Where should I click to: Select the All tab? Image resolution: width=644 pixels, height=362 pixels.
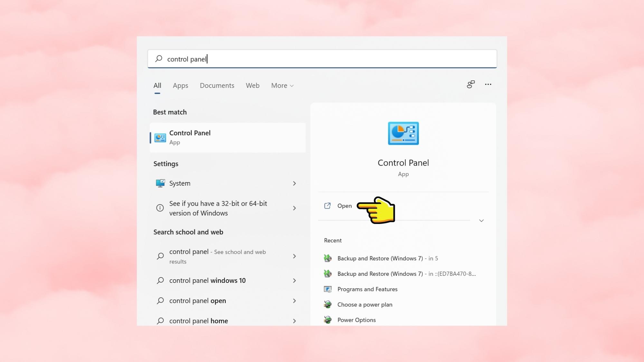point(157,86)
